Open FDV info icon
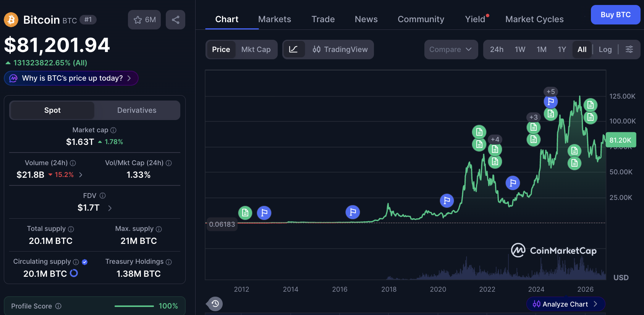The height and width of the screenshot is (315, 644). tap(102, 196)
